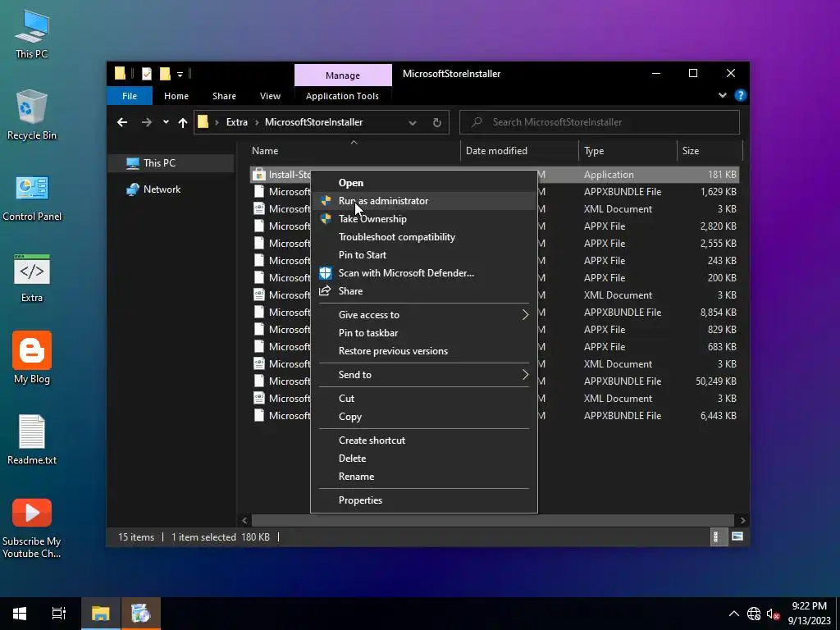Viewport: 840px width, 630px height.
Task: Select Create shortcut
Action: (x=424, y=441)
